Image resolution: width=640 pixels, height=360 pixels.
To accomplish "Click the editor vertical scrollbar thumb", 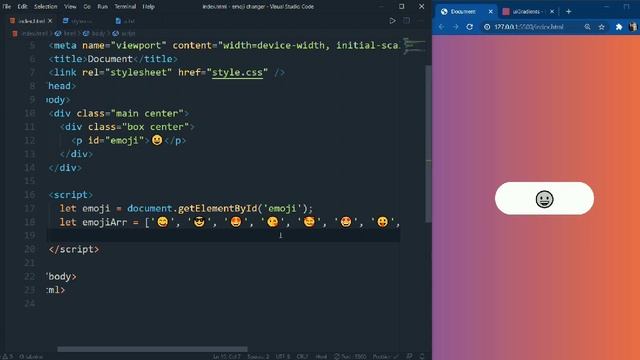I will click(428, 144).
